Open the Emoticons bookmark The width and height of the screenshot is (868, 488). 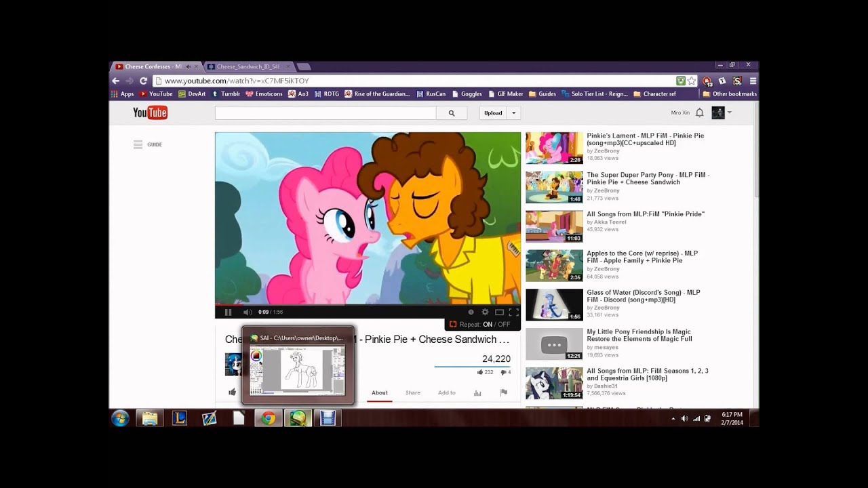click(x=264, y=94)
